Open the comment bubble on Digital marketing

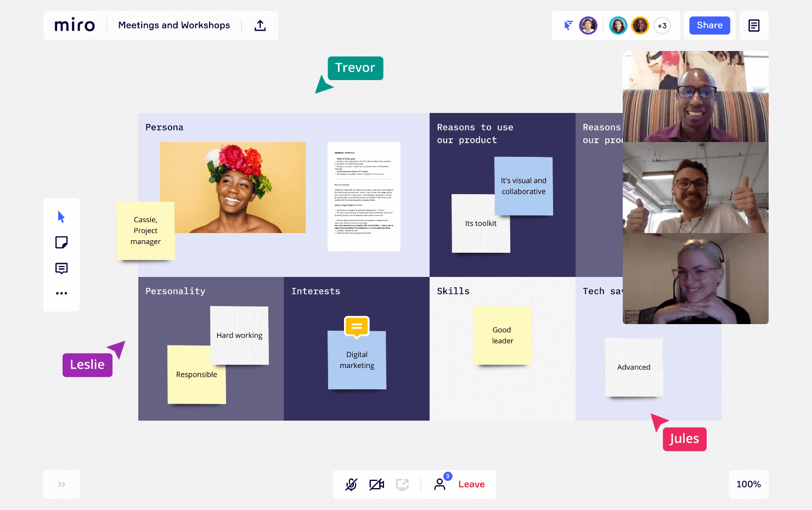click(x=357, y=327)
